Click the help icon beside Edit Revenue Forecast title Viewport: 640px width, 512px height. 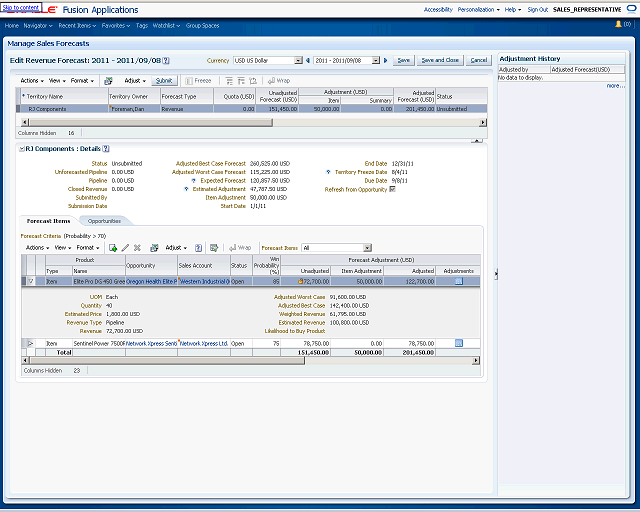[166, 60]
